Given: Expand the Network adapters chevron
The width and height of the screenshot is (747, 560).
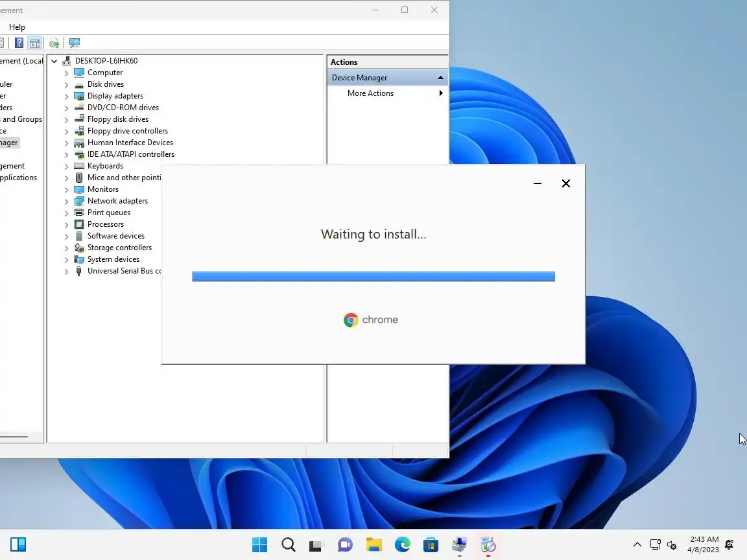Looking at the screenshot, I should pyautogui.click(x=67, y=202).
